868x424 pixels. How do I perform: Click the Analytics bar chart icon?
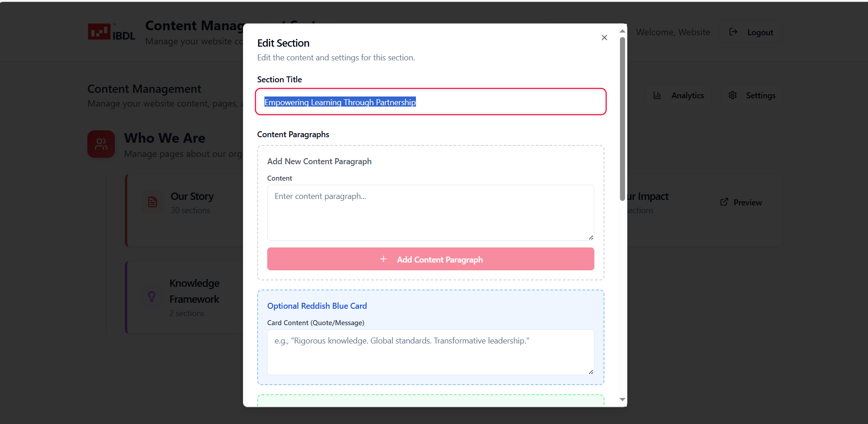658,95
